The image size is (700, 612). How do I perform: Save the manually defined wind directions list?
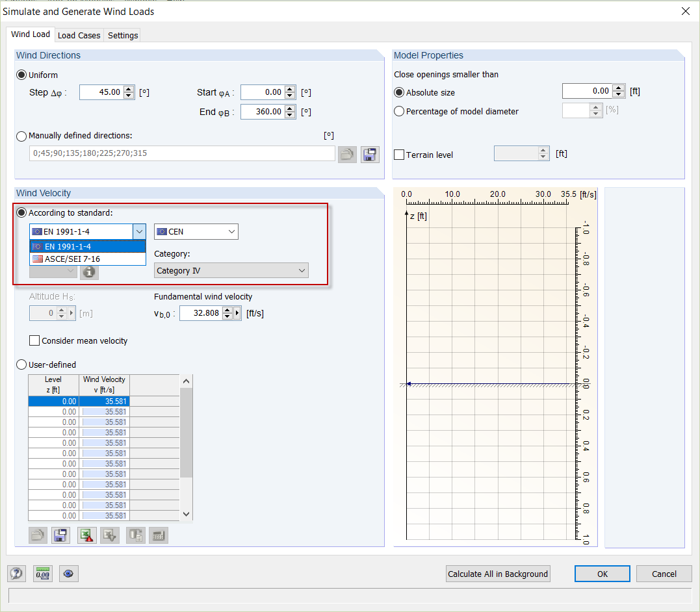[x=369, y=154]
